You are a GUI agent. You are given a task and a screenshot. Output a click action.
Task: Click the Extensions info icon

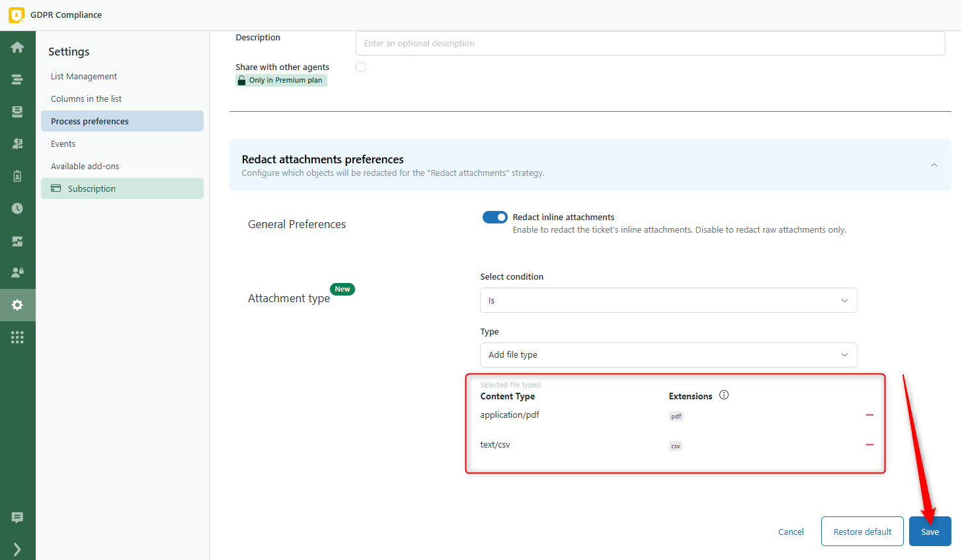point(724,395)
